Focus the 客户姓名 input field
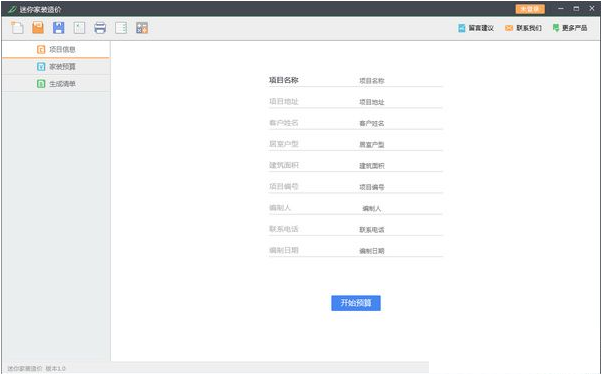The height and width of the screenshot is (374, 602). pos(399,123)
